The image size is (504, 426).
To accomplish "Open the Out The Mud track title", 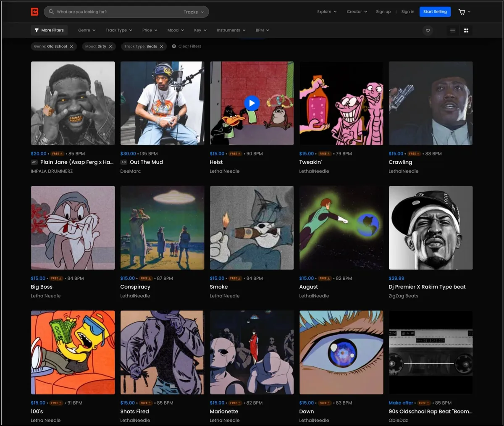I will point(146,162).
